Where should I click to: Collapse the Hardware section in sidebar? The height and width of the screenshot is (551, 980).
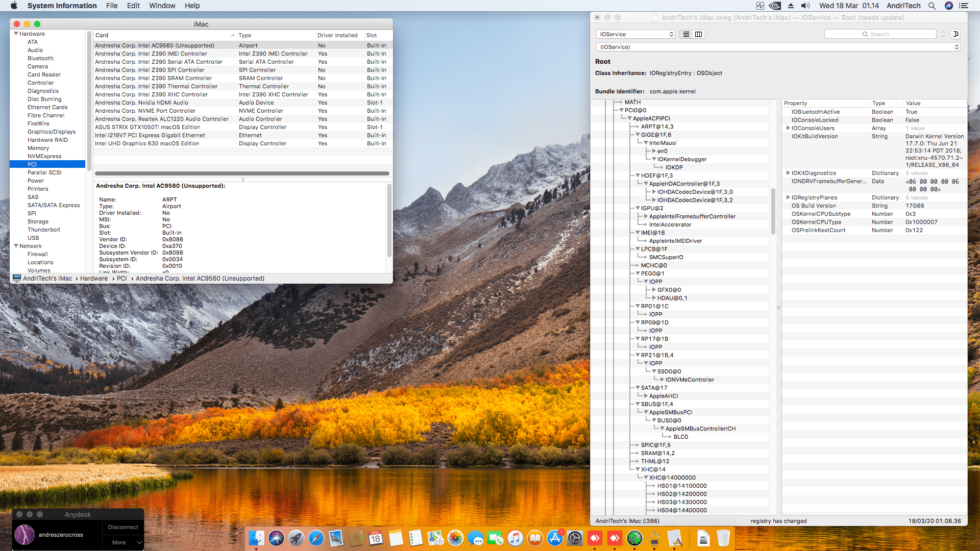(x=16, y=34)
